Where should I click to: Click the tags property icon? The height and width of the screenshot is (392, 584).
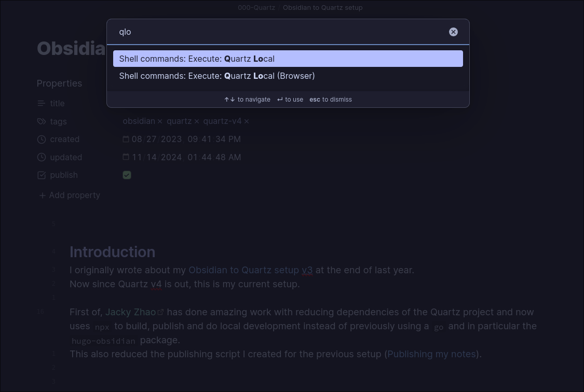42,121
